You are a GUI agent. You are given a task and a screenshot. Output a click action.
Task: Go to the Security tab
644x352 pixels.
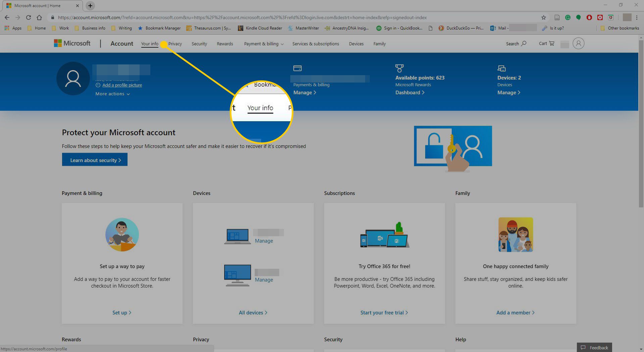coord(199,44)
